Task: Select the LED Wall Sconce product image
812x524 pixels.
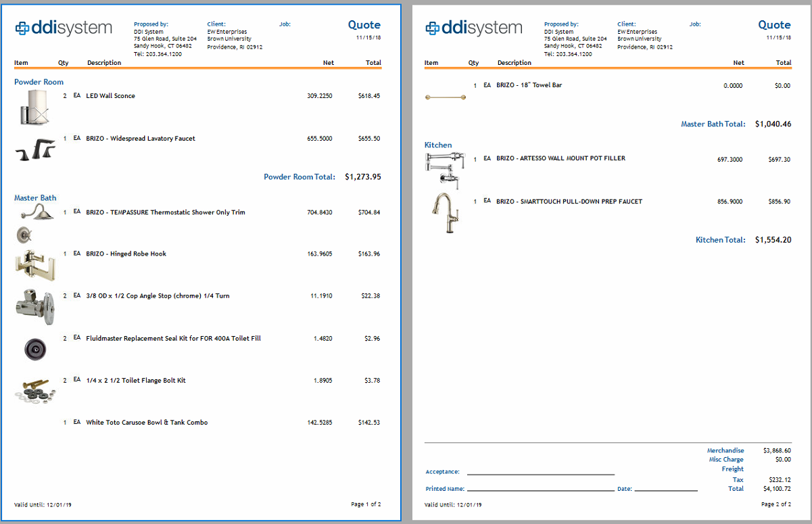Action: tap(34, 107)
